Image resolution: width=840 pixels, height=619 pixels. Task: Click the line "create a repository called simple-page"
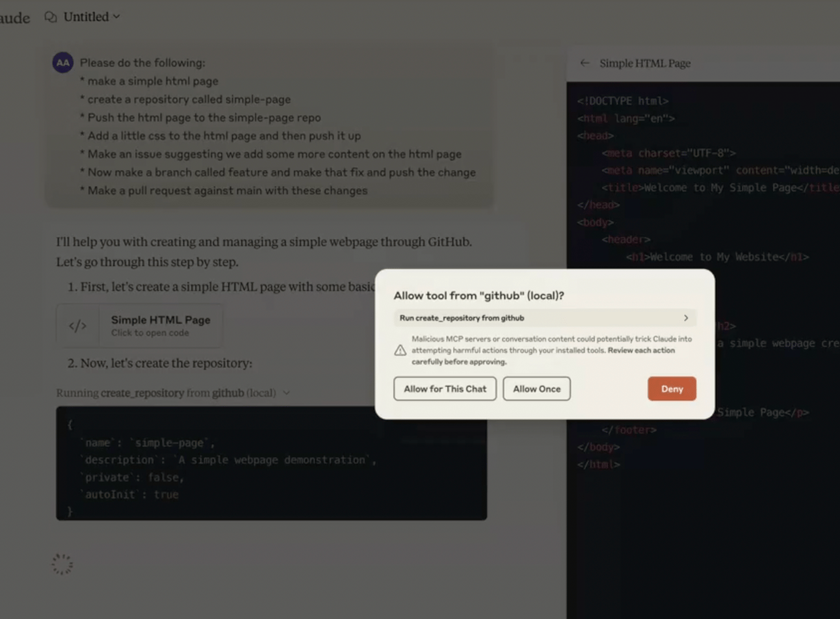[189, 99]
